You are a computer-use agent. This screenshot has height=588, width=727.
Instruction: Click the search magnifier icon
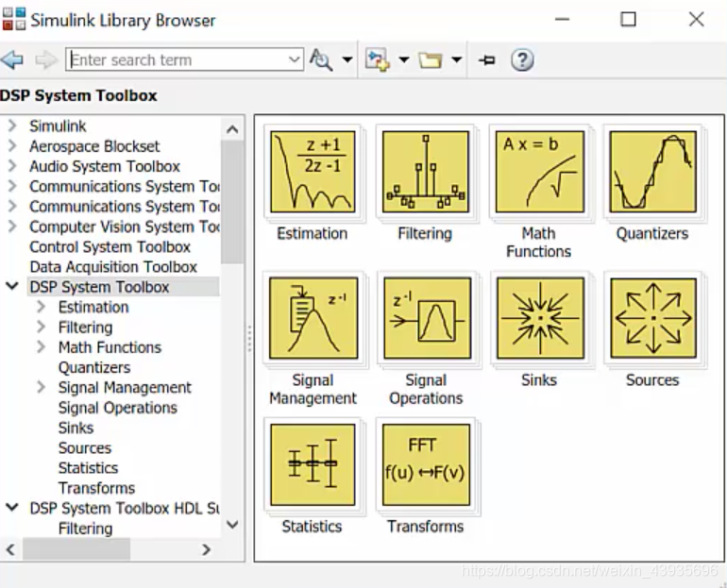pos(321,59)
